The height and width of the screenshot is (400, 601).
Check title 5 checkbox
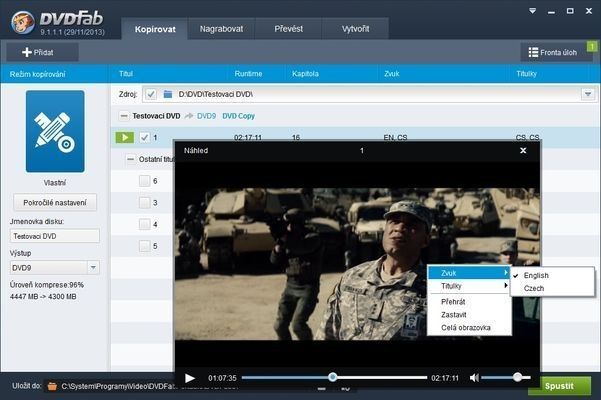coord(145,246)
